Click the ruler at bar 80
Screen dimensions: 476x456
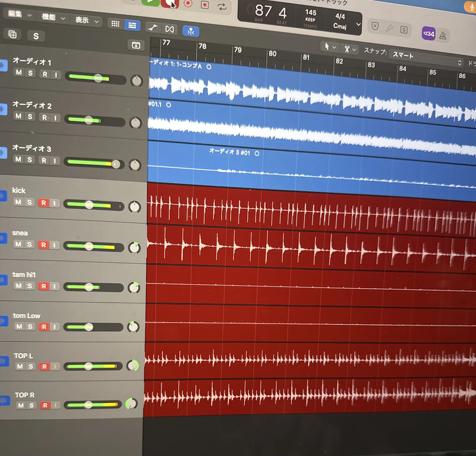273,54
